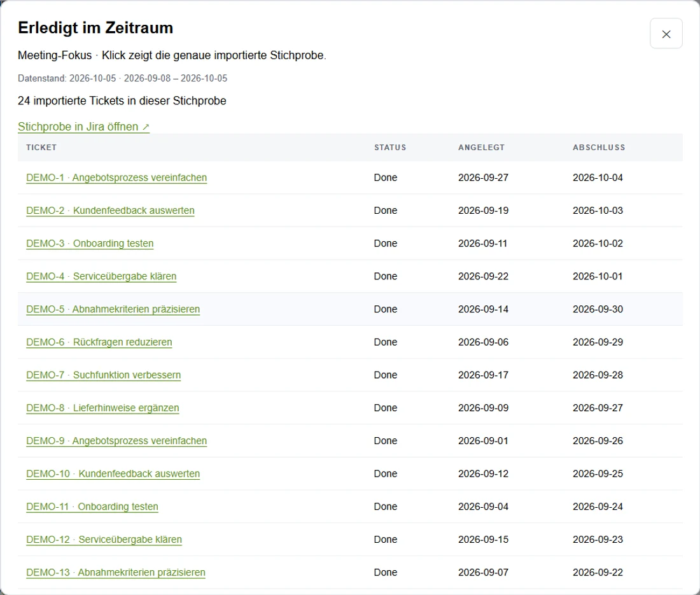Open ticket DEMO-9 Angebotsprozess vereinfachen
The image size is (700, 595).
116,441
